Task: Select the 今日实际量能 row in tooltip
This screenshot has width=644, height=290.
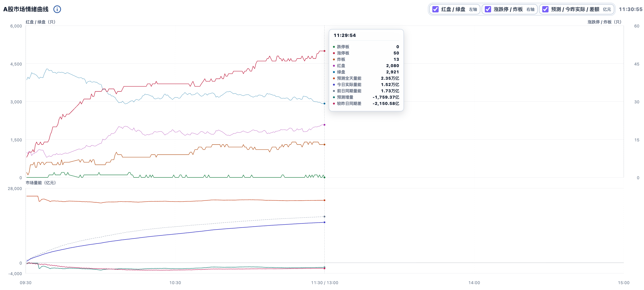Action: coord(366,84)
